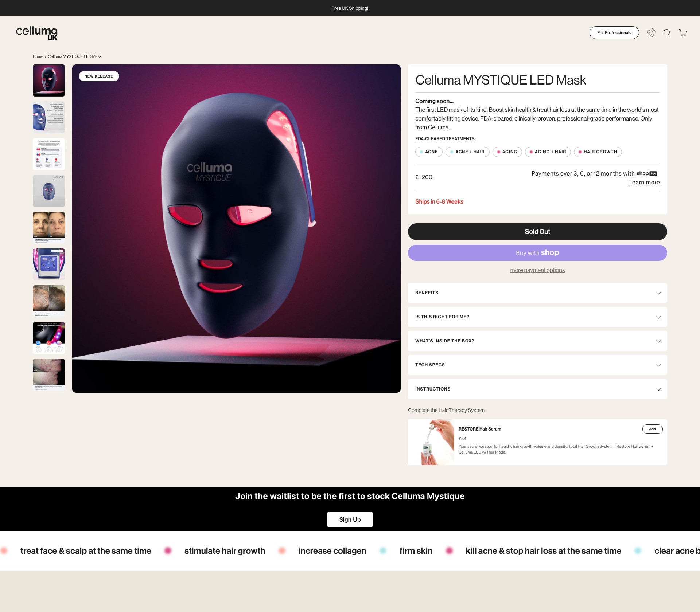The height and width of the screenshot is (612, 700).
Task: Click the 'Free UK Shipping!' announcement
Action: tap(350, 8)
